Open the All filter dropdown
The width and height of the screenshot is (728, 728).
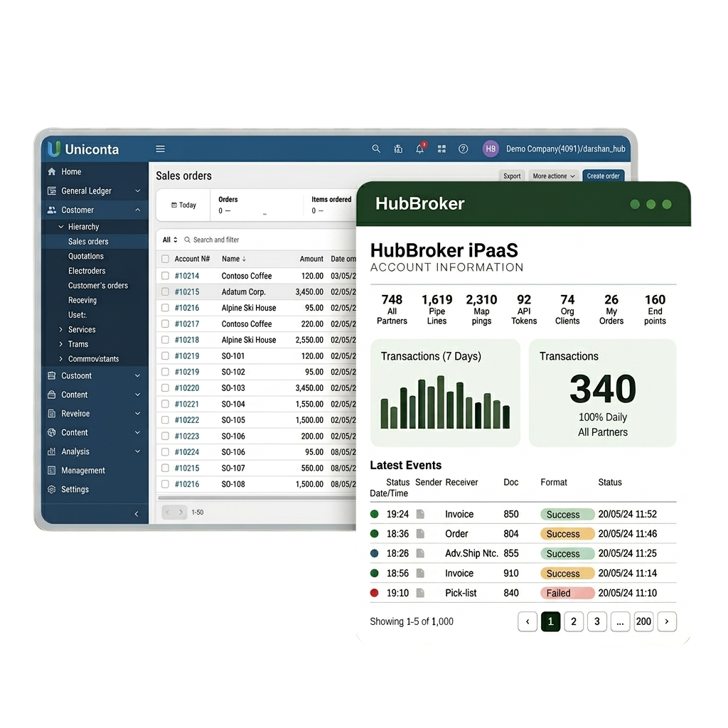(169, 240)
